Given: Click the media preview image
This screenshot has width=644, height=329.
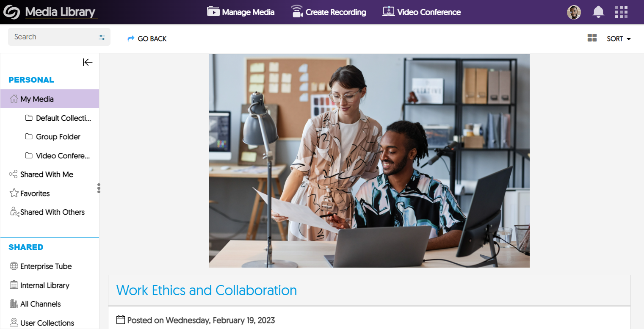Looking at the screenshot, I should point(369,160).
